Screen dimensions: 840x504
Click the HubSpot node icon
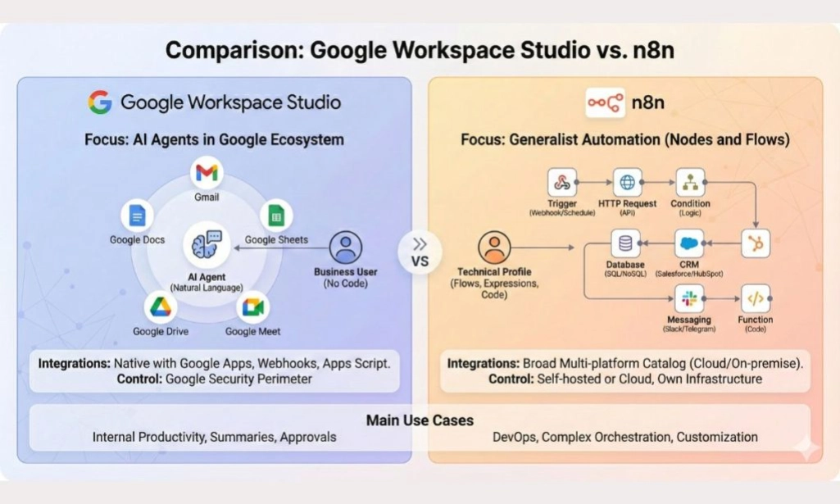[x=756, y=243]
